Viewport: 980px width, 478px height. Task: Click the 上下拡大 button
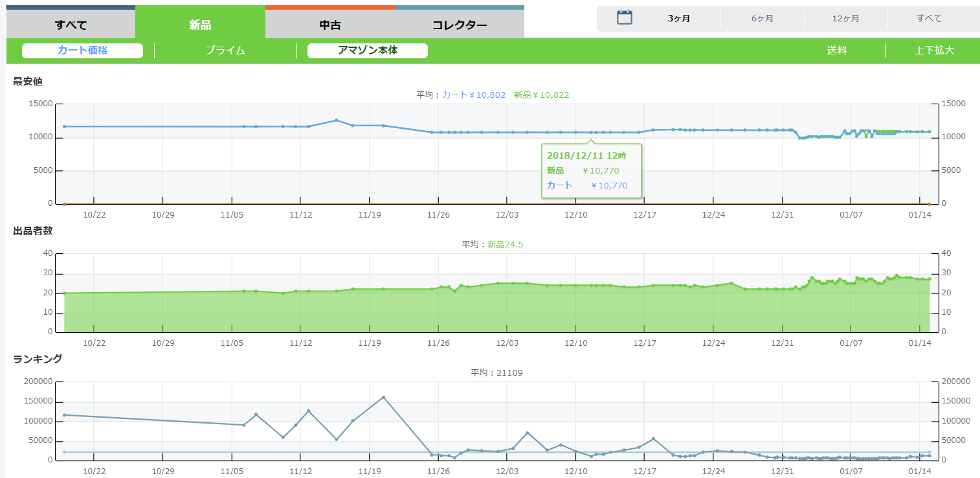934,51
